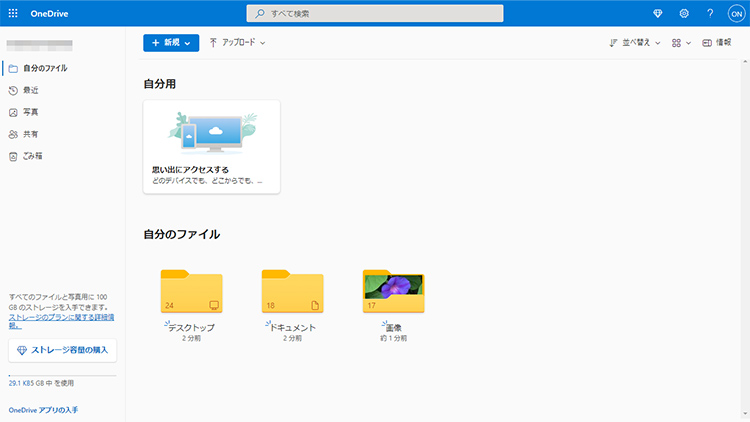Select 最近 in the sidebar
750x422 pixels.
coord(31,90)
